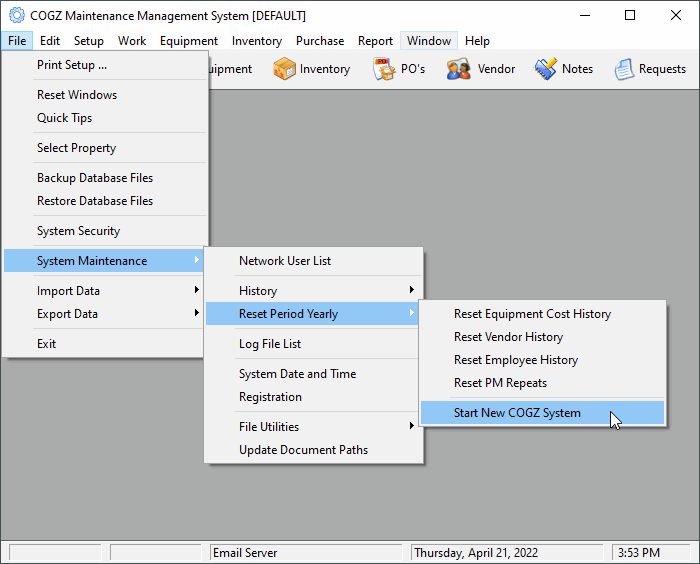Open System Security
The image size is (700, 564).
click(x=106, y=231)
